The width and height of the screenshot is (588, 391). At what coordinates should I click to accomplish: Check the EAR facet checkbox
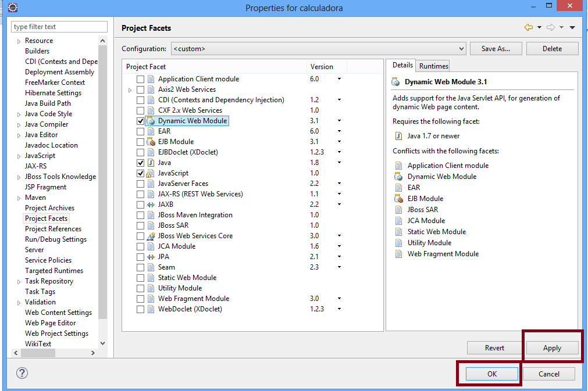[140, 131]
